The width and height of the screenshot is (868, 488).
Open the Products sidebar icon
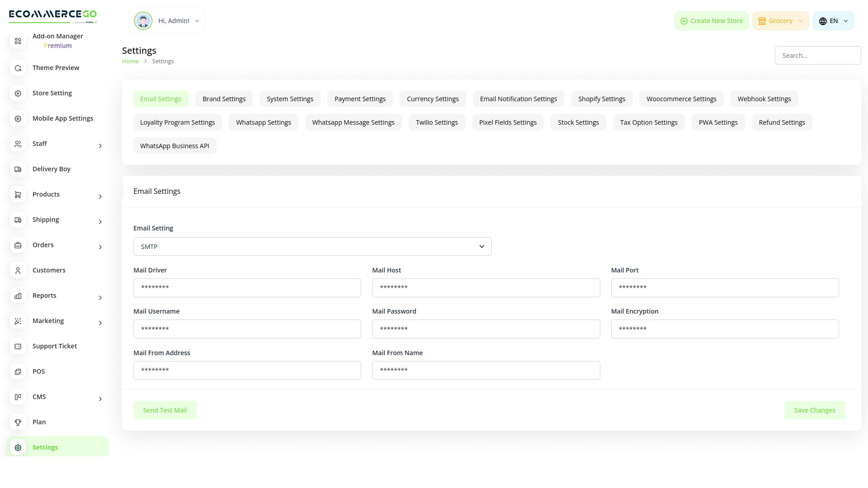coord(18,194)
